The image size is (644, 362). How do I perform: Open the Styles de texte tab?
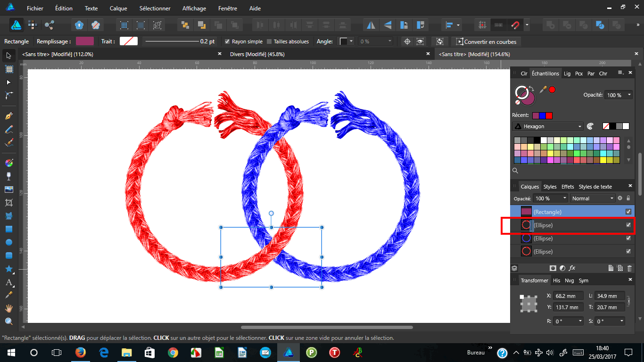(595, 187)
